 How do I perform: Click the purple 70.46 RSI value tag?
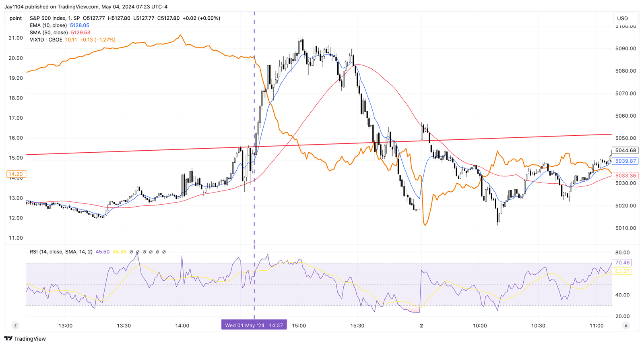point(622,263)
